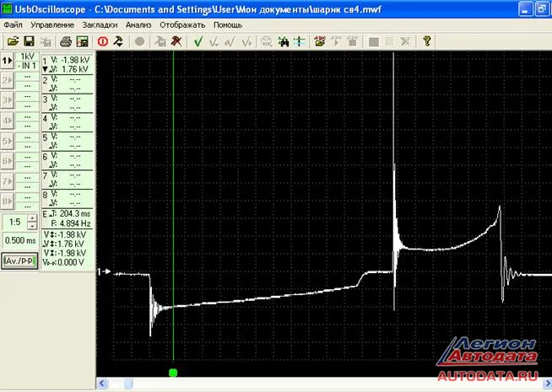The width and height of the screenshot is (552, 392).
Task: Save the waveform using the floppy disk icon
Action: tap(30, 41)
